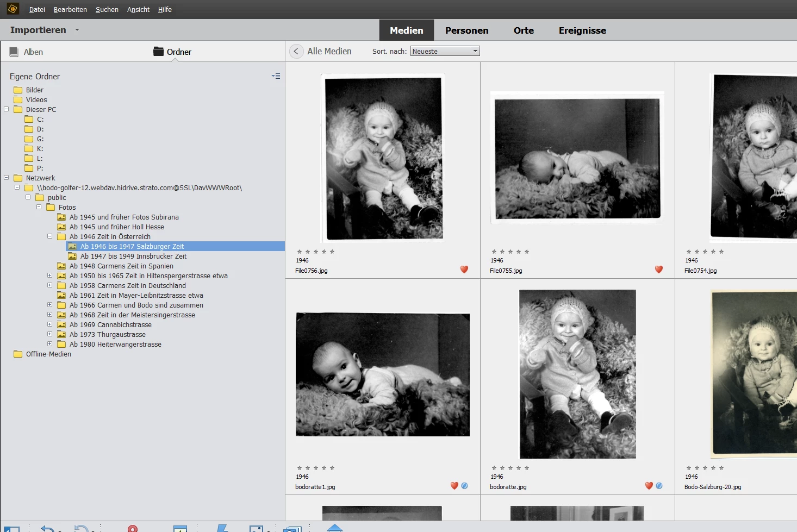This screenshot has height=532, width=797.
Task: Collapse the Dieser PC tree node
Action: point(7,109)
